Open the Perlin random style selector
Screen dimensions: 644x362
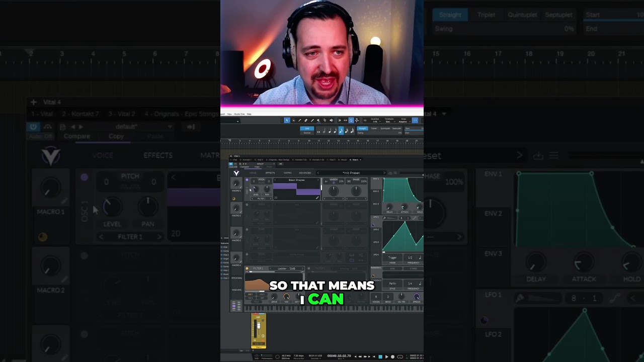tap(392, 284)
